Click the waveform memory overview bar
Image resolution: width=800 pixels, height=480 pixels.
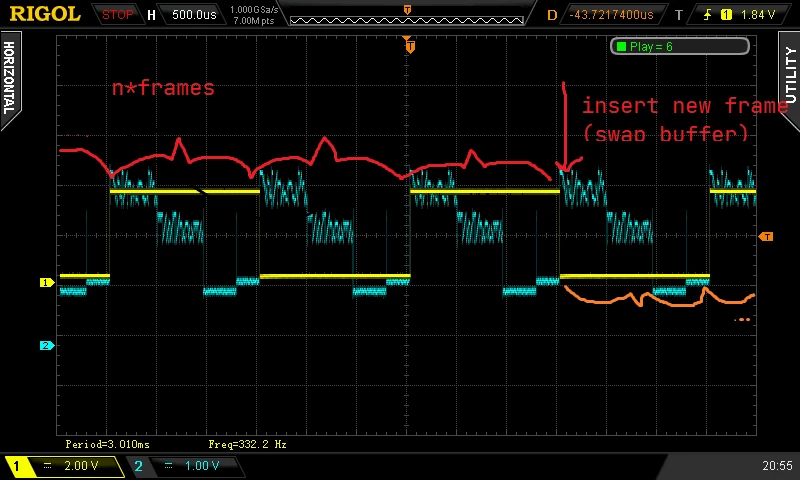[407, 20]
